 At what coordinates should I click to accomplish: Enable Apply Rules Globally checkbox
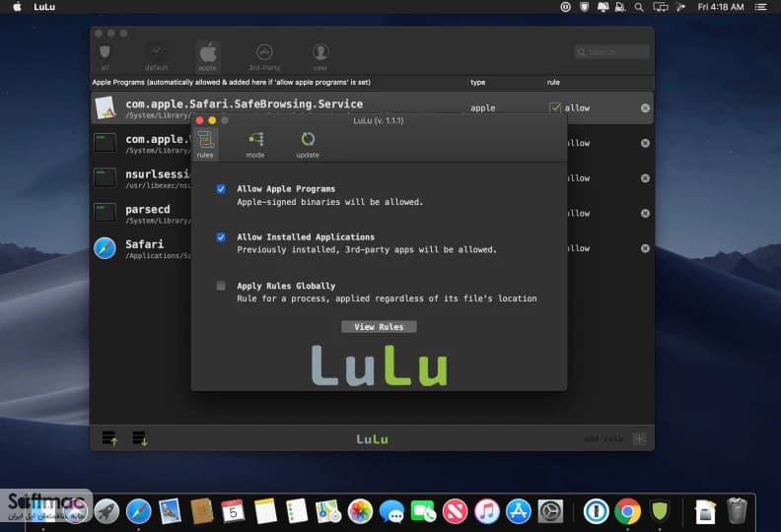click(221, 286)
